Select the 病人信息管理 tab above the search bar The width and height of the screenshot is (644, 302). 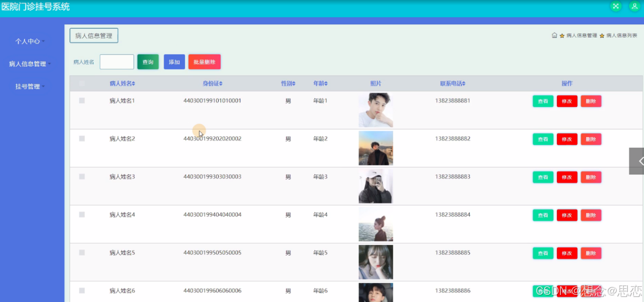[x=94, y=36]
